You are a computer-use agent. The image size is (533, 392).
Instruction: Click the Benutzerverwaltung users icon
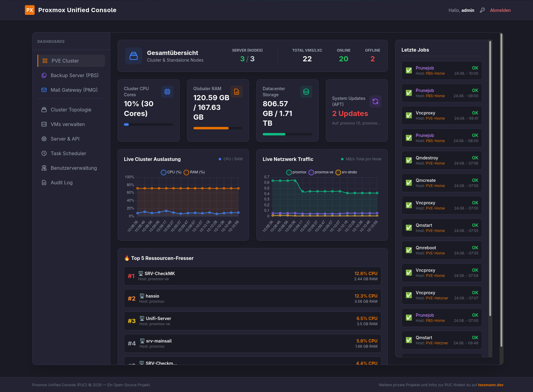tap(44, 168)
